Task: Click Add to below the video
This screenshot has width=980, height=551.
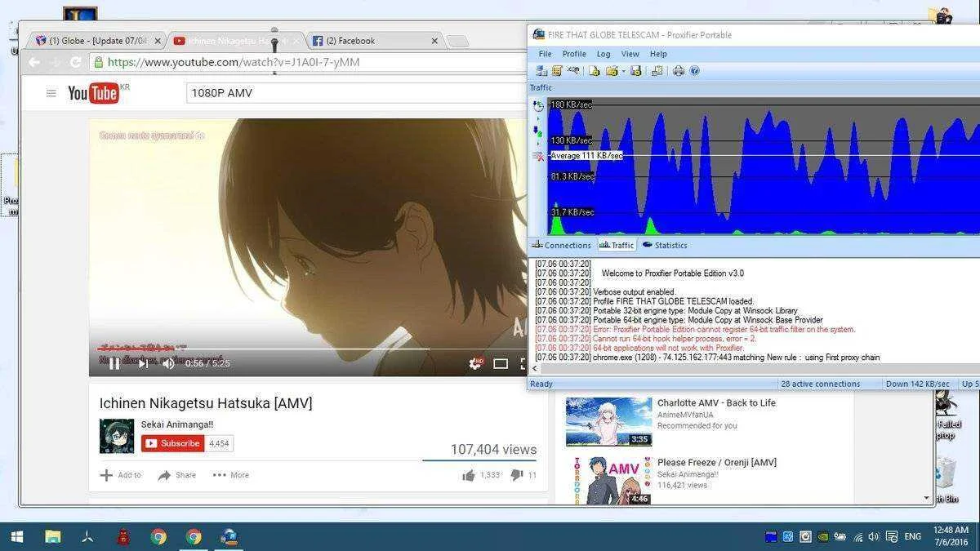Action: pyautogui.click(x=120, y=475)
